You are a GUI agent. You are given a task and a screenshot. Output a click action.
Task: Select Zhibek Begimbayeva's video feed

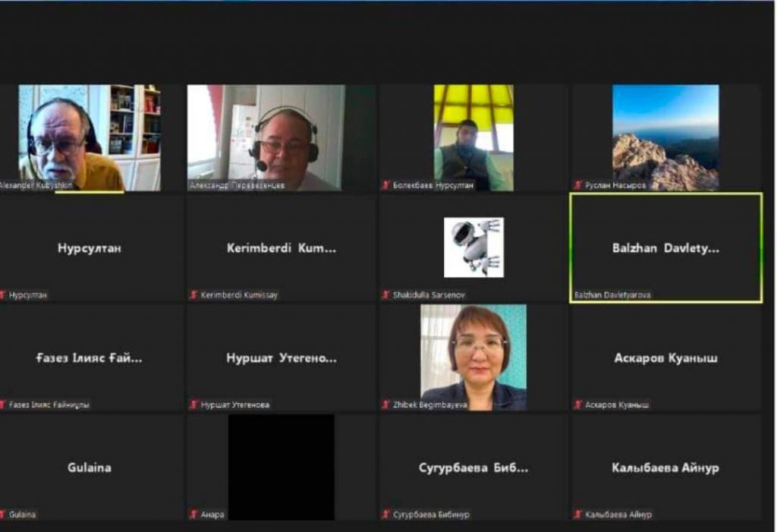[473, 357]
